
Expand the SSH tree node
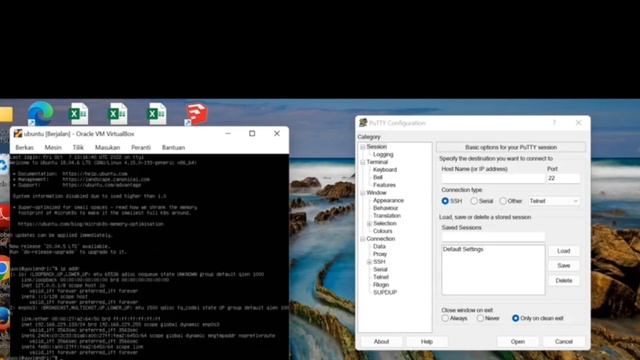369,262
